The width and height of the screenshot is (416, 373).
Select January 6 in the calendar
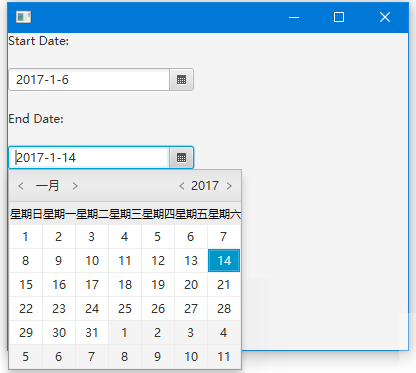click(x=191, y=237)
